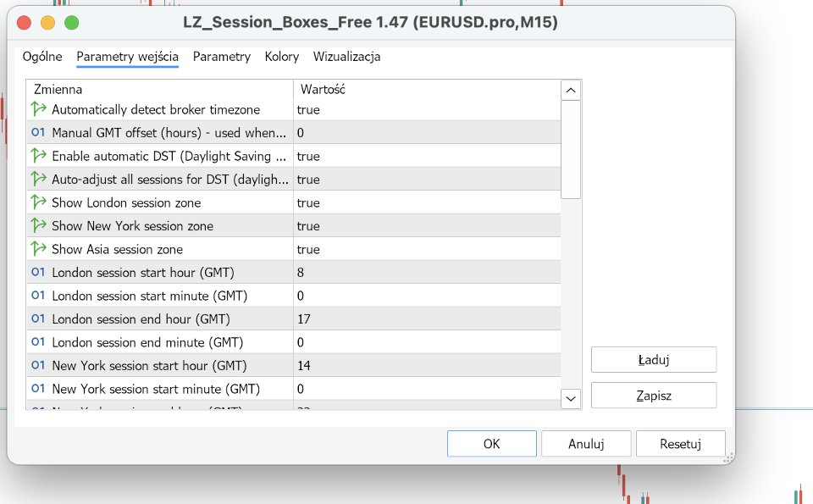813x504 pixels.
Task: Click the 'Show Asia session zone' label
Action: pyautogui.click(x=117, y=249)
